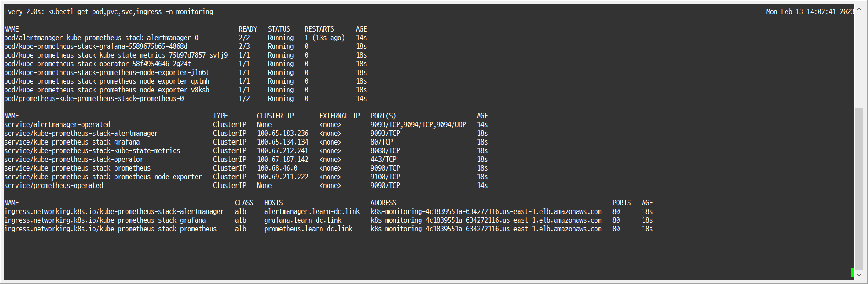Select service/kube-prometheus-stack-kube-state-metrics name
The width and height of the screenshot is (868, 284).
[x=92, y=151]
